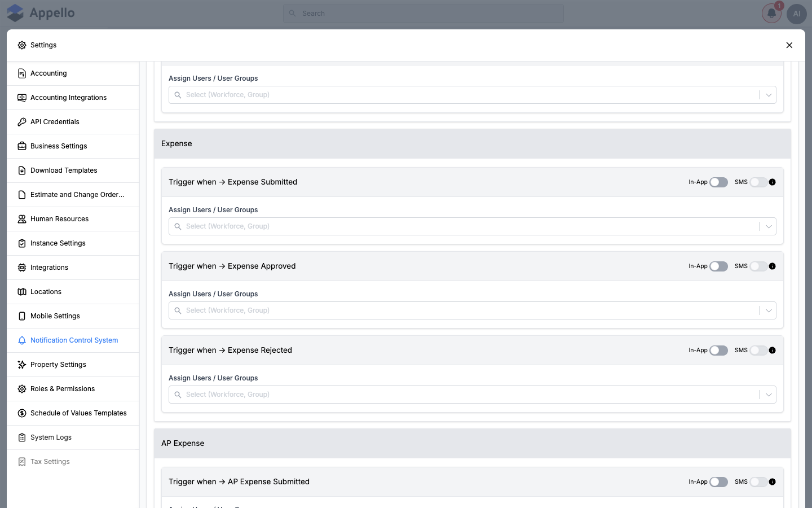Turn on In-App for Expense Approved
The image size is (812, 508).
719,266
